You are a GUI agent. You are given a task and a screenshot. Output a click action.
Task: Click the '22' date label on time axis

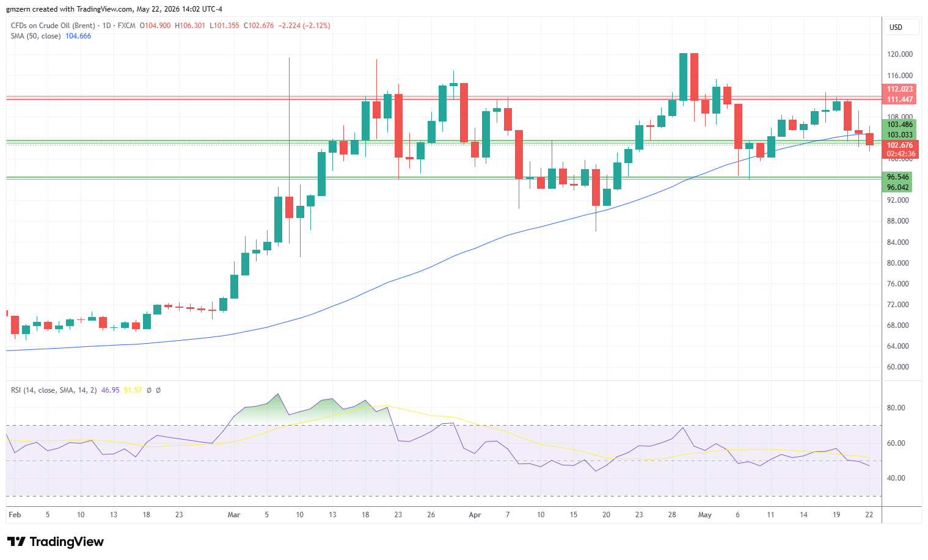pos(869,515)
